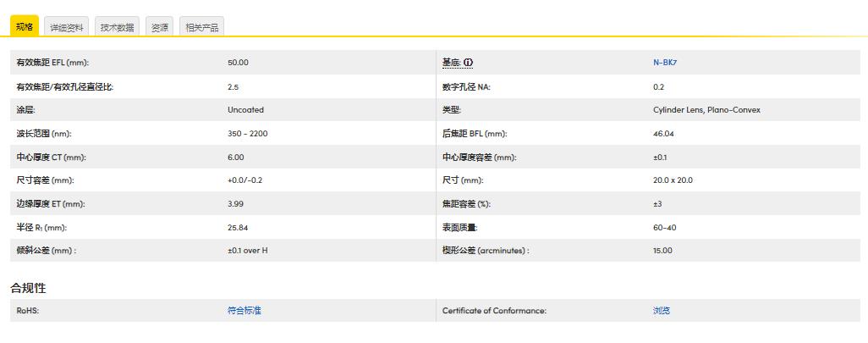Open the 资源 tab

[x=159, y=27]
